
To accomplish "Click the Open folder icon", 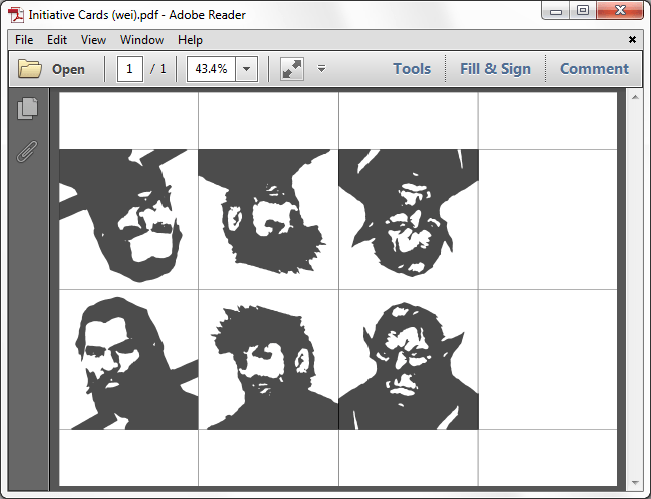I will [x=30, y=69].
